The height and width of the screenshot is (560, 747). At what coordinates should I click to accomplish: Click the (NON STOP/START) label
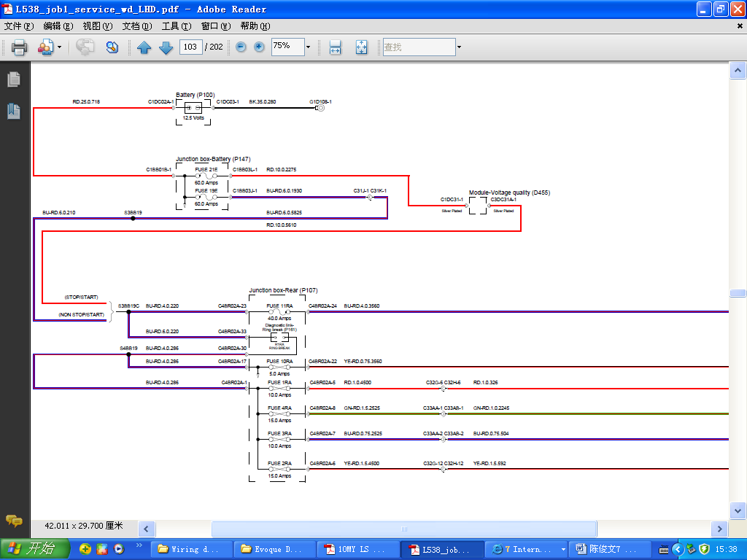[82, 314]
